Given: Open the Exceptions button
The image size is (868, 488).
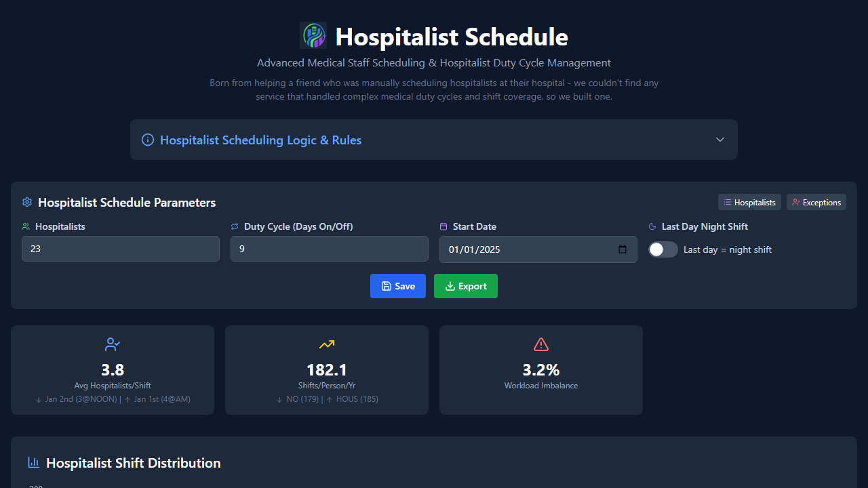Looking at the screenshot, I should click(816, 202).
